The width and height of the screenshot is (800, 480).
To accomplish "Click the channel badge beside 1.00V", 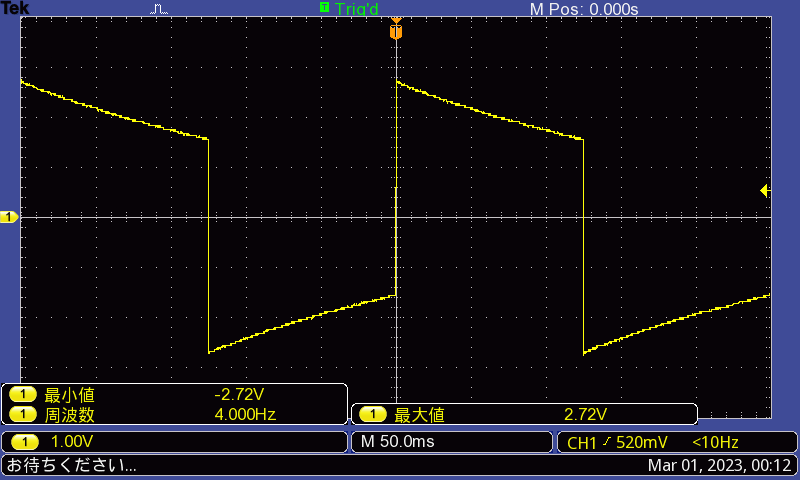I will click(x=24, y=442).
